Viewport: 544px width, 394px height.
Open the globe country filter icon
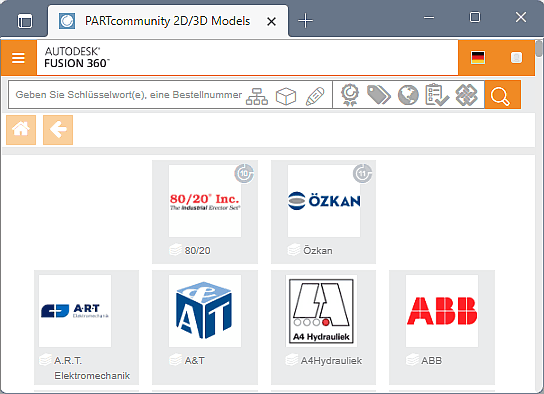pyautogui.click(x=408, y=95)
